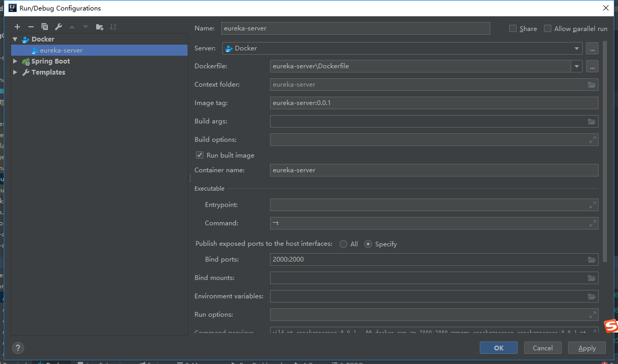Close Run/Debug Configurations dialog
This screenshot has width=618, height=364.
(x=606, y=8)
